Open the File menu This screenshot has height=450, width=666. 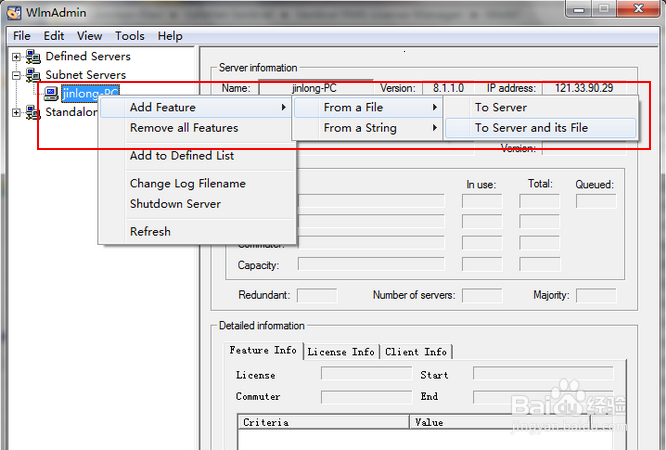coord(22,36)
